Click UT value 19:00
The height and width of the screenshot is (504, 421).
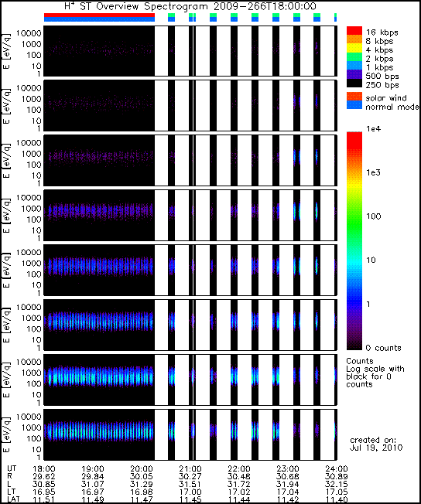click(93, 469)
